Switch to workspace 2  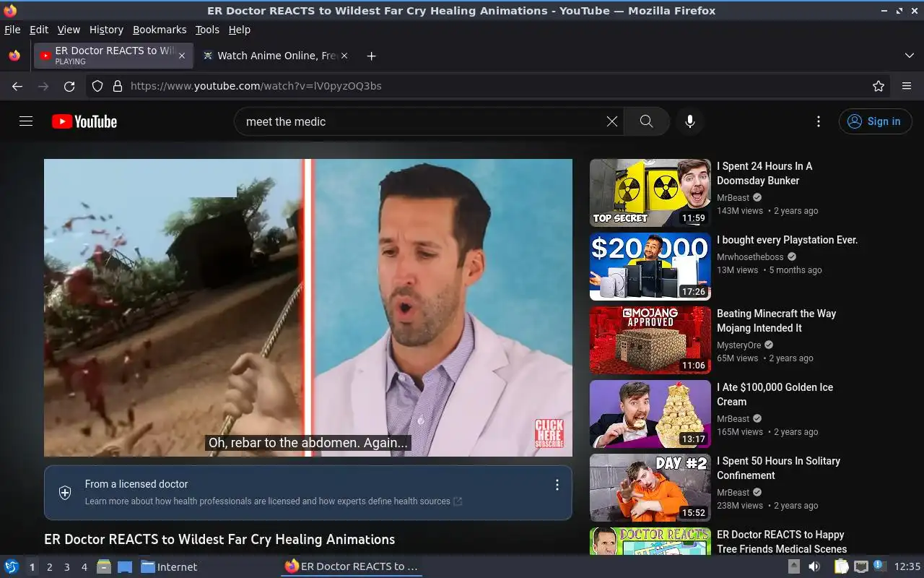point(49,567)
